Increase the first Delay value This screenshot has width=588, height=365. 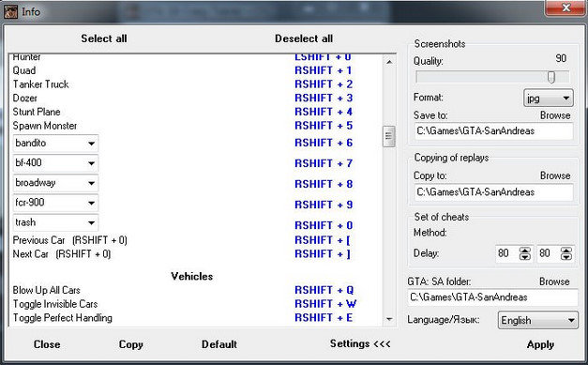coord(524,251)
